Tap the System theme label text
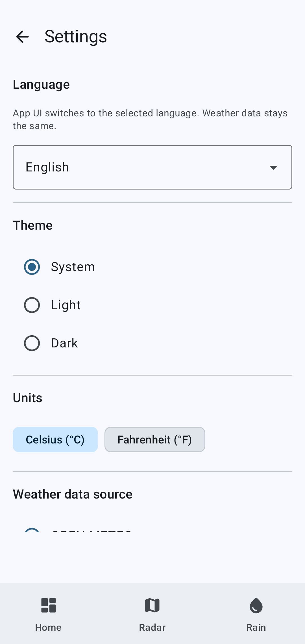305x644 pixels. click(73, 267)
